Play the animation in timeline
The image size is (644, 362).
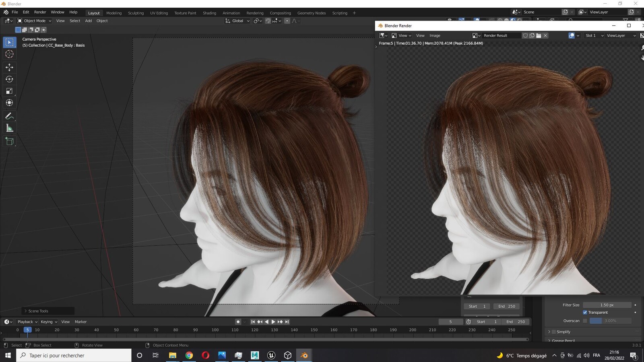pyautogui.click(x=273, y=322)
